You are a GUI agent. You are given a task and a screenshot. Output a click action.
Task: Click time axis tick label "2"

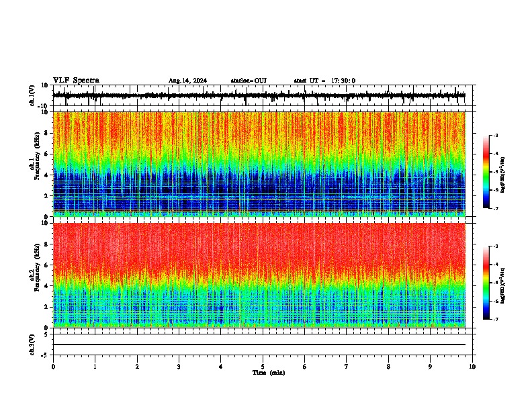(x=137, y=367)
